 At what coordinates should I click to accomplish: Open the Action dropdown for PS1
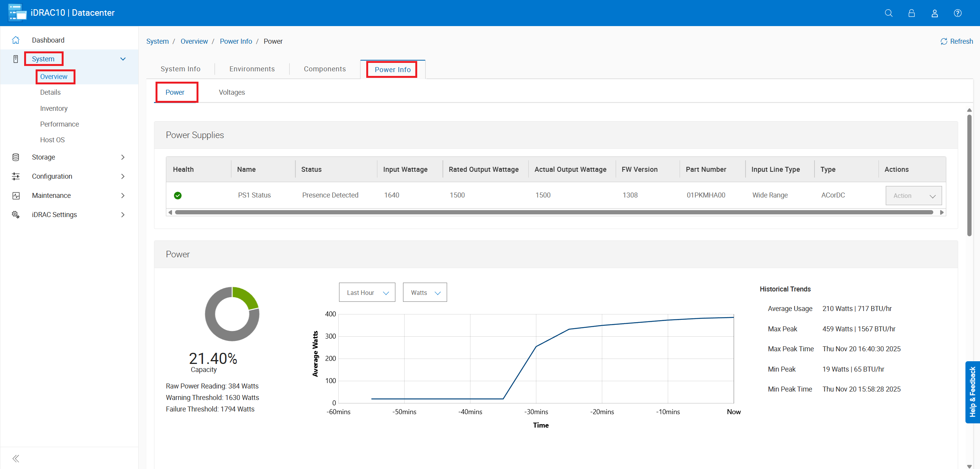tap(913, 196)
